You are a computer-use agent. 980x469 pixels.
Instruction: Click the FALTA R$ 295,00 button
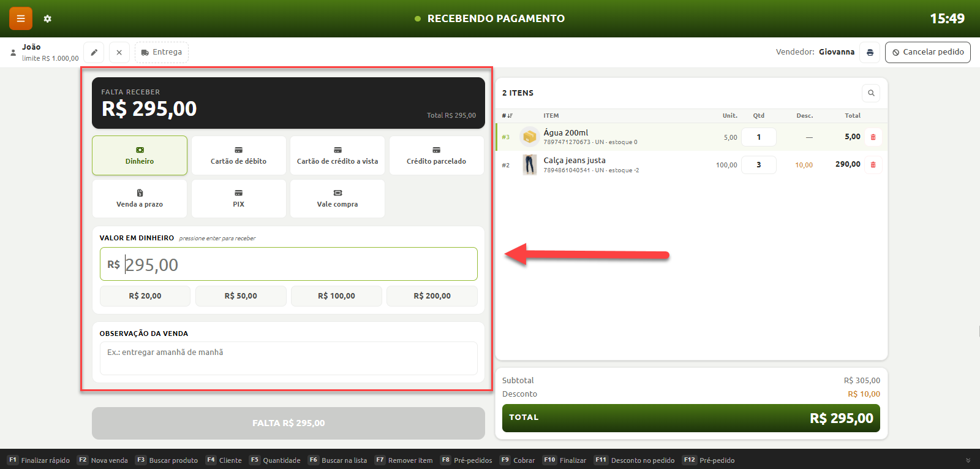click(x=288, y=423)
